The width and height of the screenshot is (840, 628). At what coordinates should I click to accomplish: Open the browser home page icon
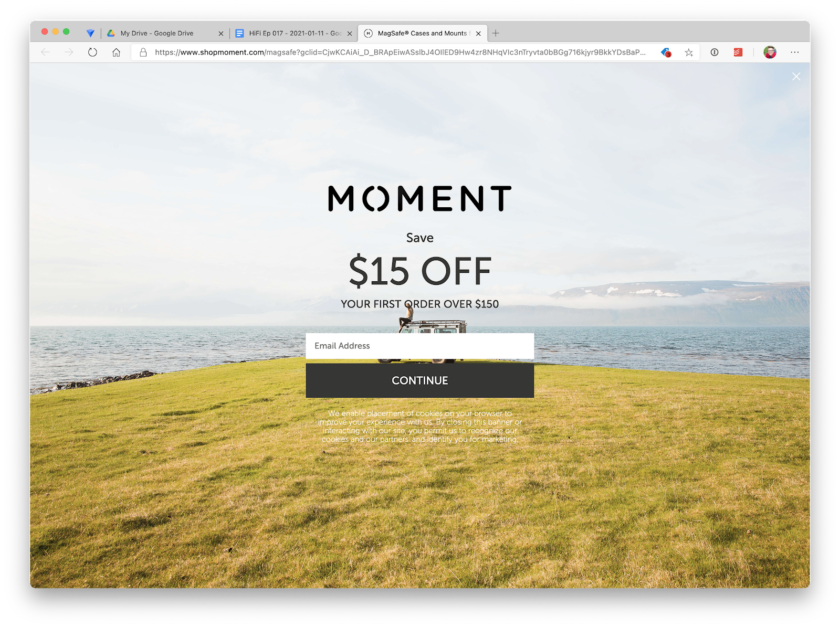[x=116, y=52]
